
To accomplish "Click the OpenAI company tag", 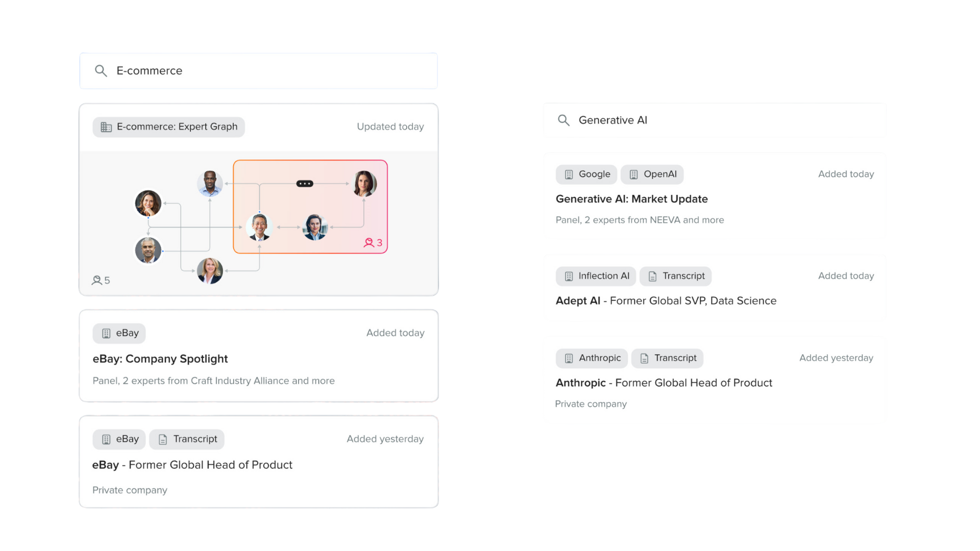I will tap(652, 174).
